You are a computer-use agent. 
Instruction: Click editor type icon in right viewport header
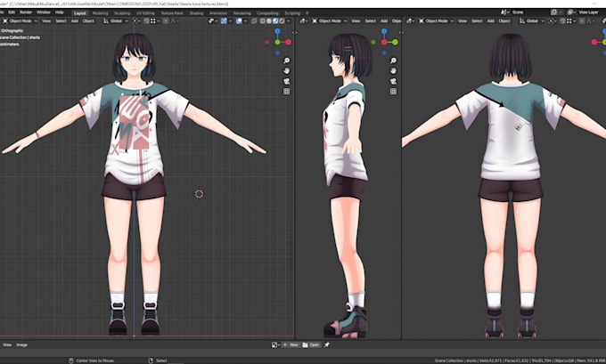[x=409, y=20]
